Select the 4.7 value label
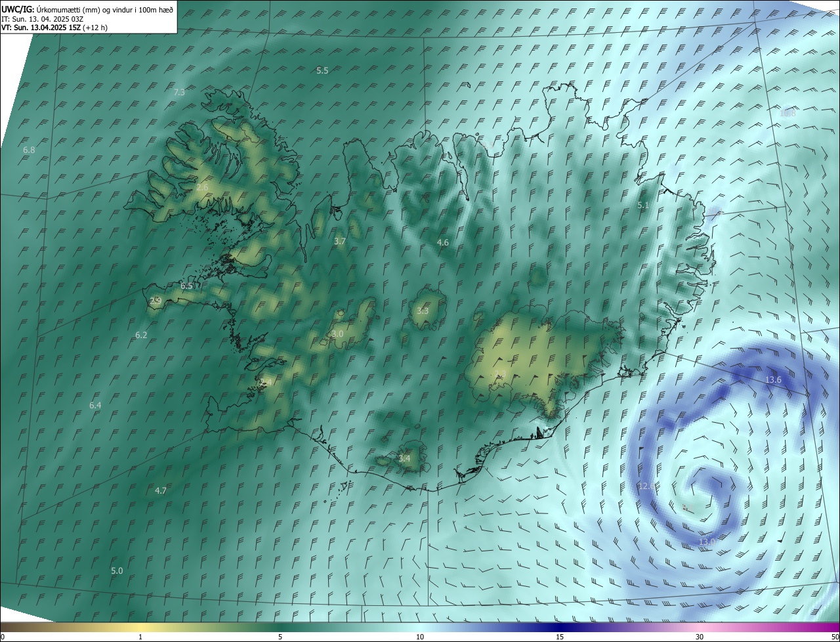This screenshot has height=642, width=840. [161, 491]
